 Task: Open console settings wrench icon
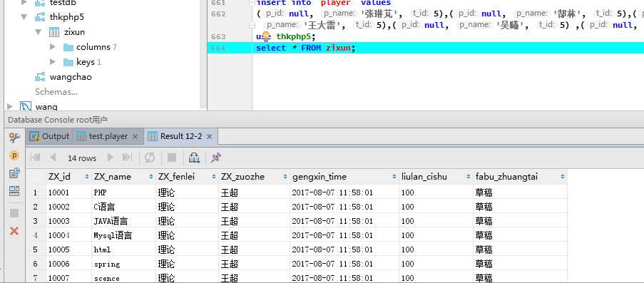pyautogui.click(x=14, y=137)
